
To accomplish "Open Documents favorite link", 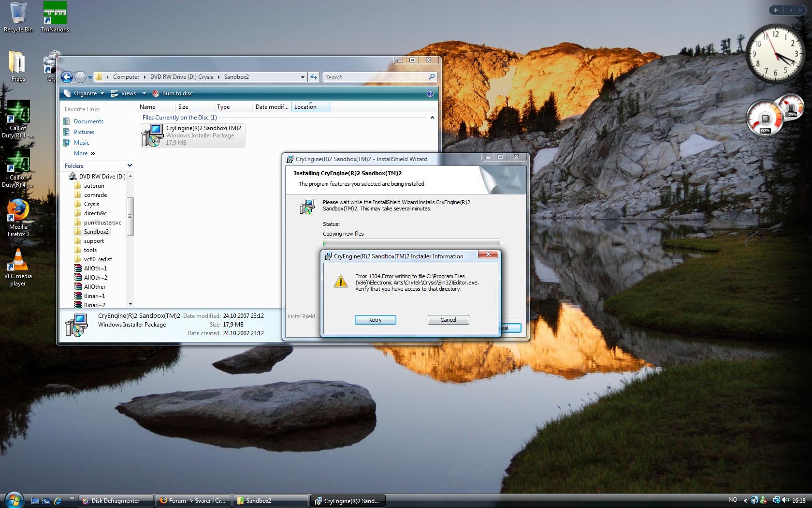I will (x=88, y=121).
